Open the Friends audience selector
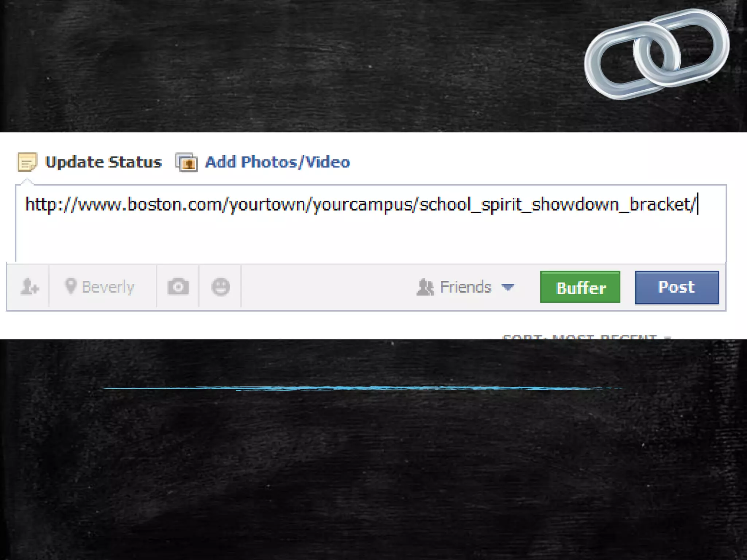 tap(465, 287)
